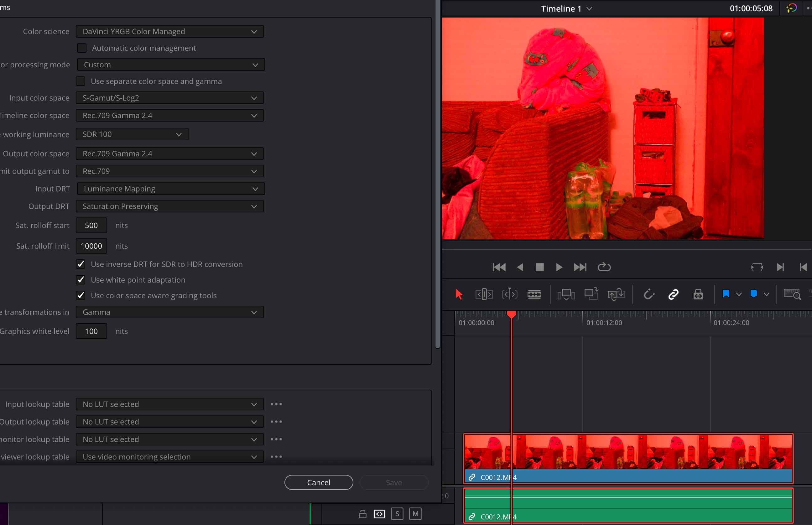Click the Overwrite Clip icon
Image resolution: width=812 pixels, height=525 pixels.
[x=591, y=294]
